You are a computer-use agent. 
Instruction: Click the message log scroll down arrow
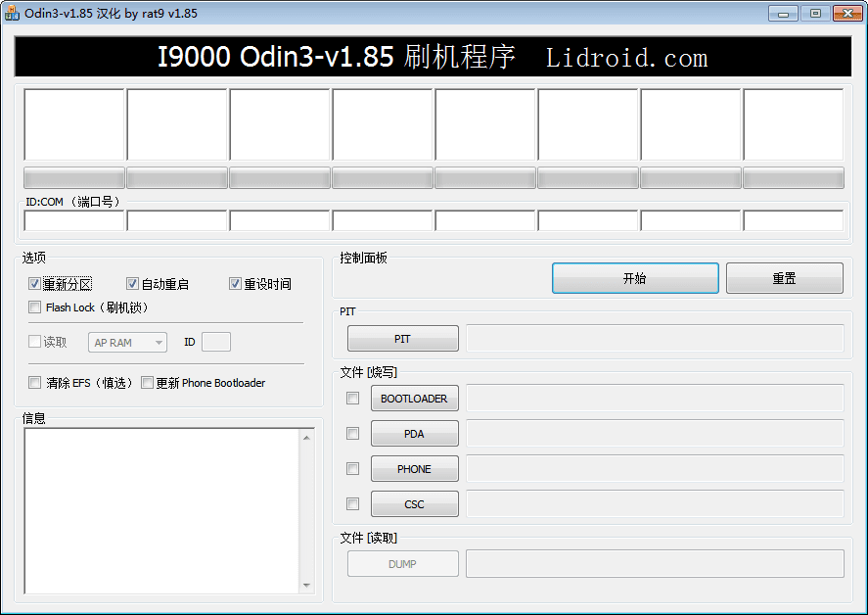pyautogui.click(x=306, y=585)
